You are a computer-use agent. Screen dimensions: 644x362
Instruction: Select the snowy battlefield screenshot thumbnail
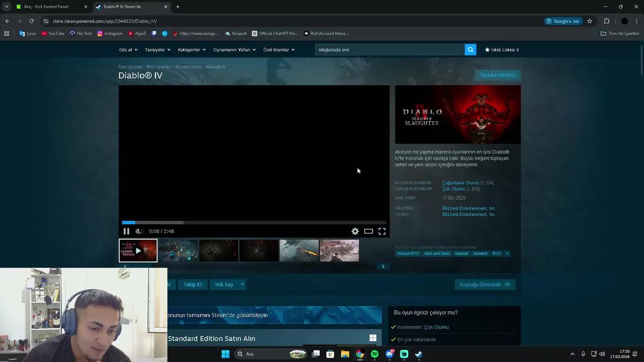[x=340, y=250]
